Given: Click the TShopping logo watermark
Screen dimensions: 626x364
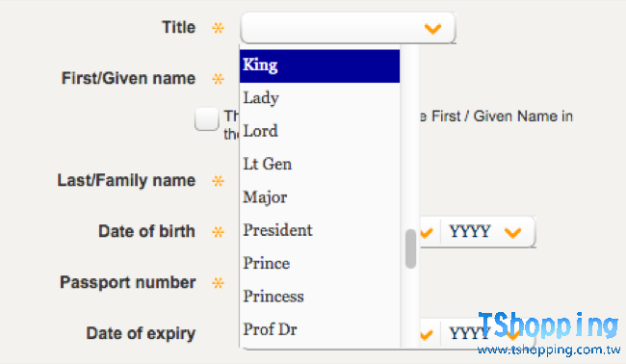Looking at the screenshot, I should [548, 325].
